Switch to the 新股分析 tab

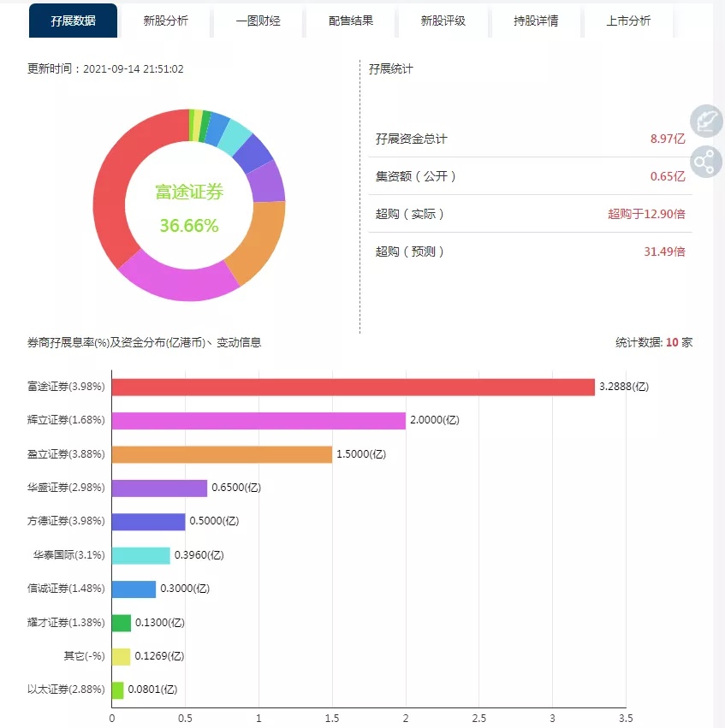(165, 21)
